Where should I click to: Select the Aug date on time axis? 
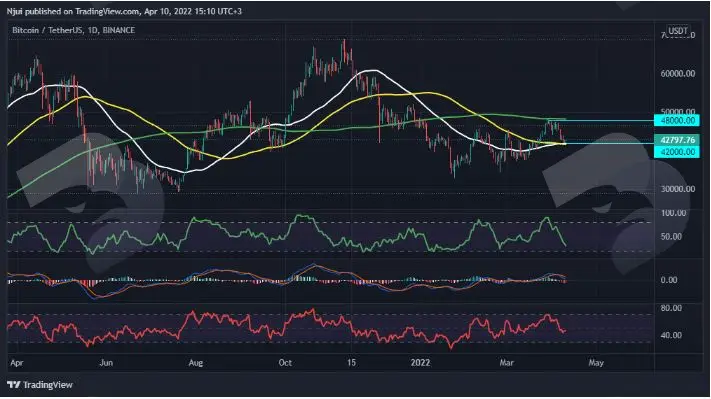coord(195,363)
